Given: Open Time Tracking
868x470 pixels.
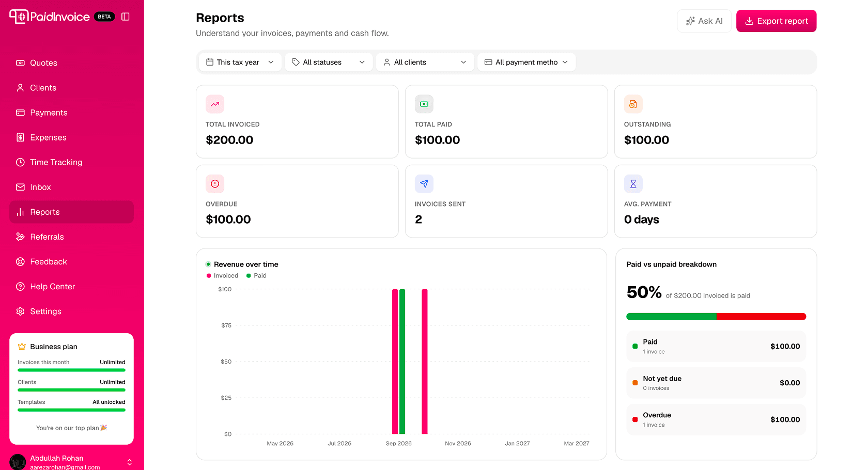Looking at the screenshot, I should pyautogui.click(x=71, y=162).
